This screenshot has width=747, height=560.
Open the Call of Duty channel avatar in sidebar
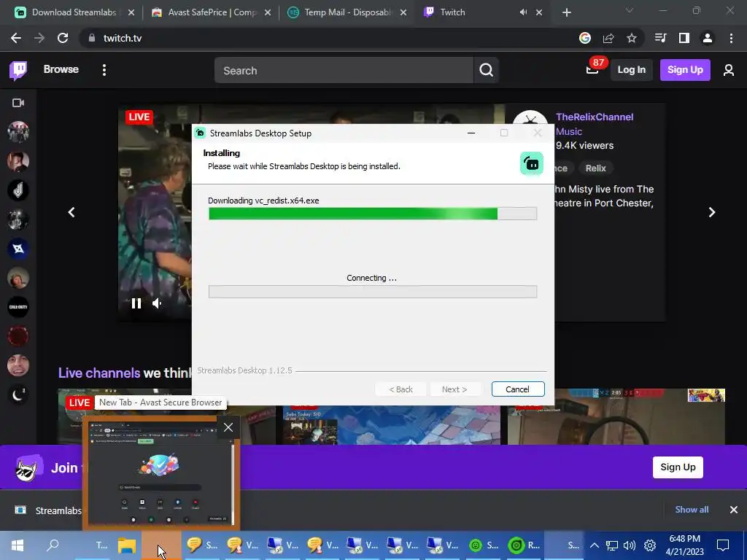click(x=18, y=307)
